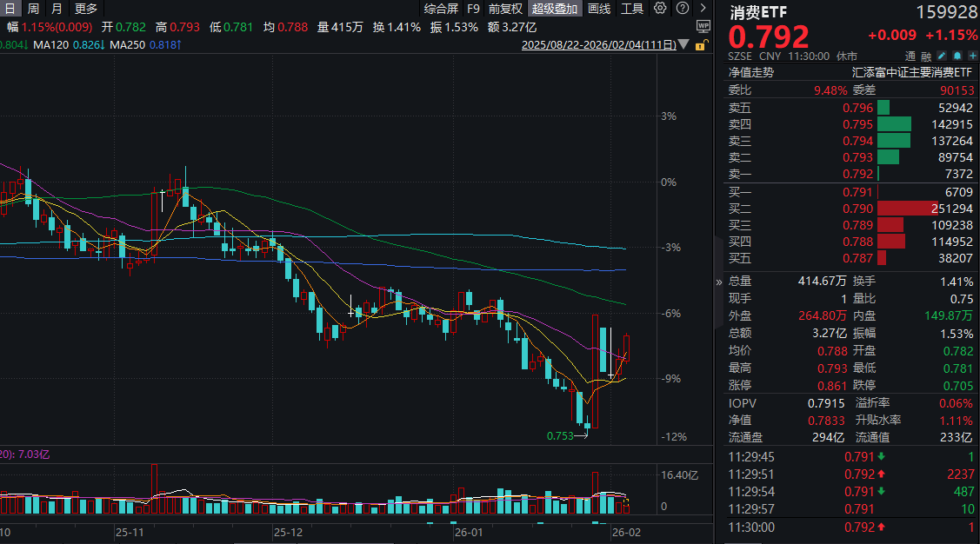Click the WP icon below the toolbar
The height and width of the screenshot is (544, 980).
tap(703, 27)
